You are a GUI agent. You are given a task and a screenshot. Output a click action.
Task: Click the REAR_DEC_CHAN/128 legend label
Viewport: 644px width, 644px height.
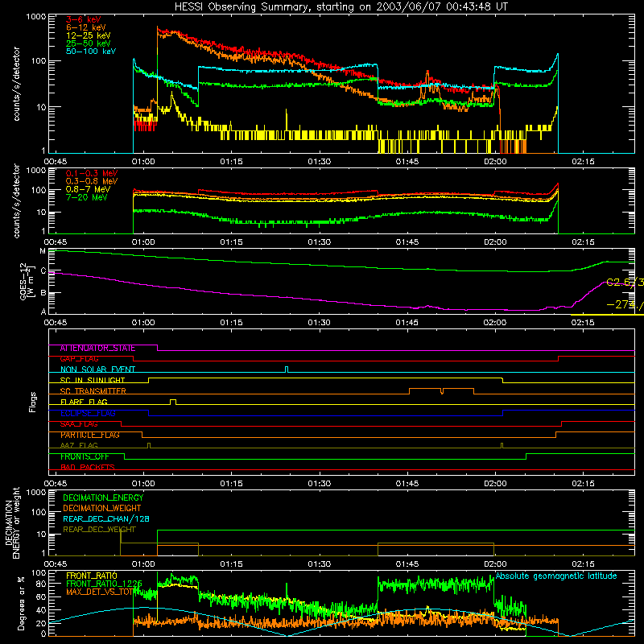point(106,518)
